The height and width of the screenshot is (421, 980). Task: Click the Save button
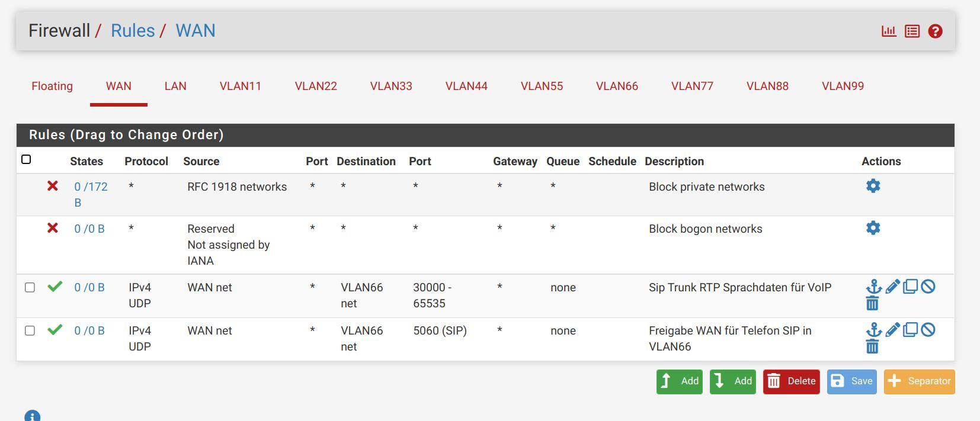tap(851, 381)
